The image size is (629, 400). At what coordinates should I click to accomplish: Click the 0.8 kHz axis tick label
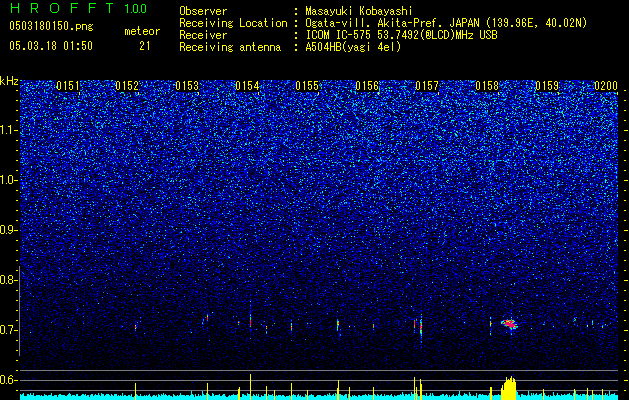[8, 280]
